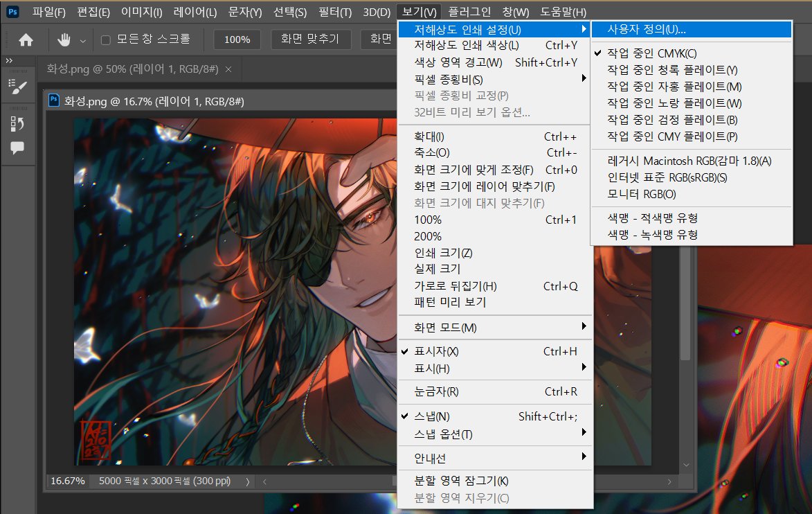Choose 패턴 미리 보기 entry
Screen dimensions: 812x514
tap(494, 301)
